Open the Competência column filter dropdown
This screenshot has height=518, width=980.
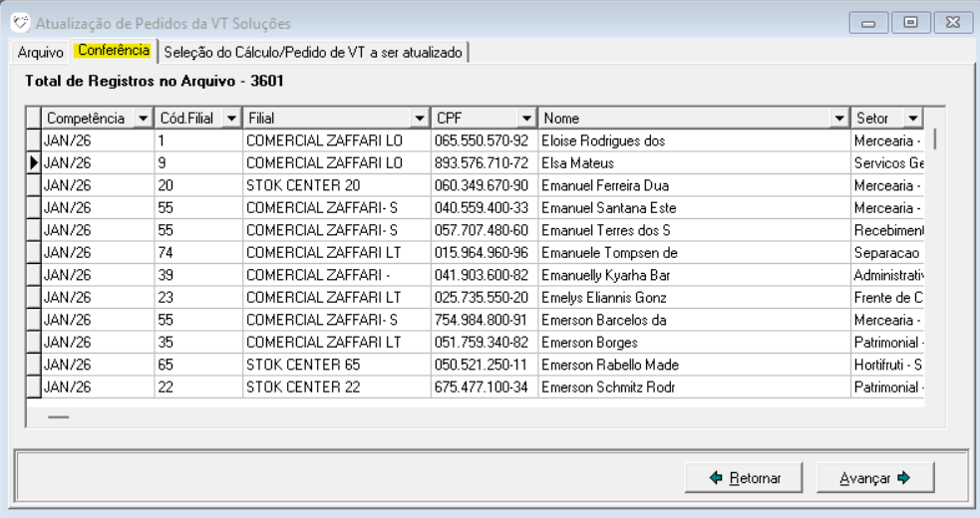coord(143,119)
